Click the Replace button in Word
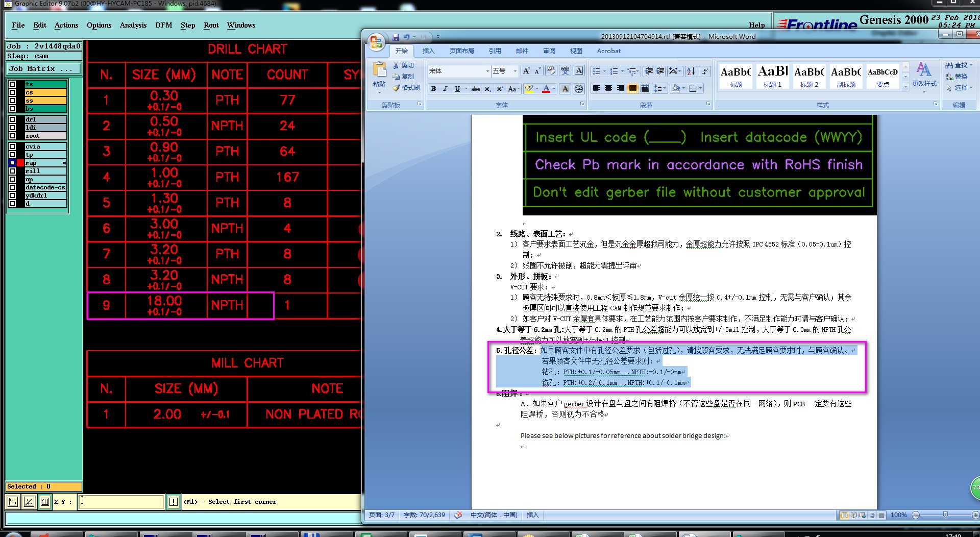The width and height of the screenshot is (980, 537). [957, 77]
